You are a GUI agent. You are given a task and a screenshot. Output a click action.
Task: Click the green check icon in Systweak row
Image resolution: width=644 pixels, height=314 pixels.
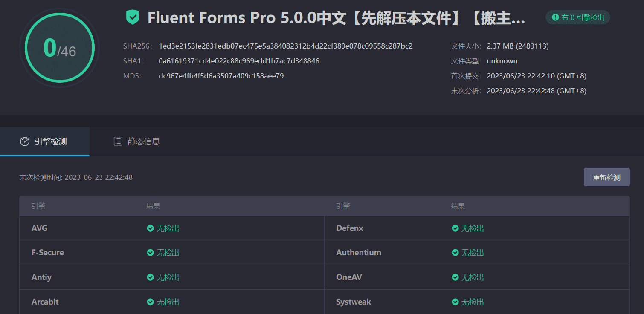pyautogui.click(x=455, y=302)
